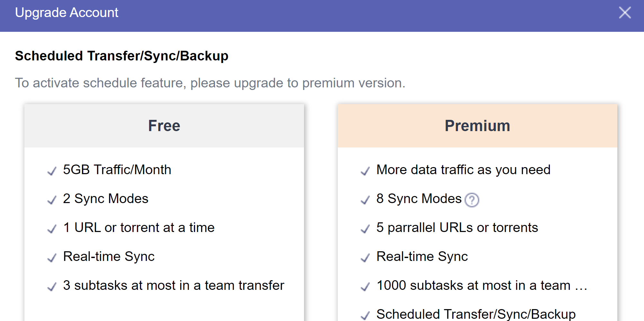Click checkmark beside 3 subtasks at most
644x321 pixels.
52,287
